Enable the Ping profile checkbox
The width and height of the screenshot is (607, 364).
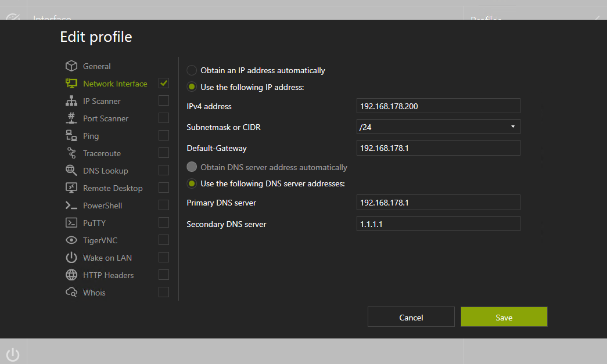coord(163,135)
